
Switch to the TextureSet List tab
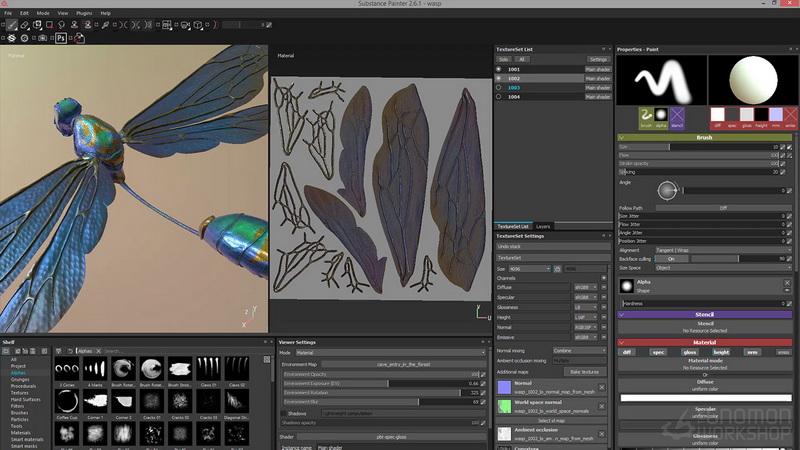(513, 227)
